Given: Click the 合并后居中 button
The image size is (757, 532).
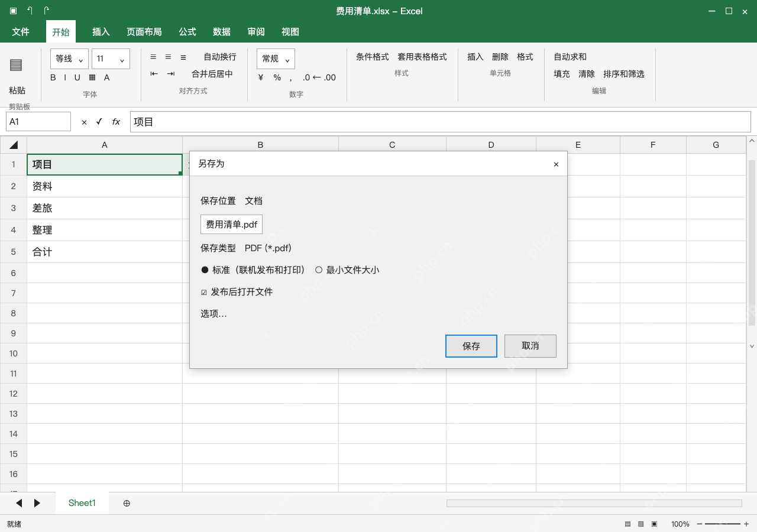Looking at the screenshot, I should coord(212,74).
